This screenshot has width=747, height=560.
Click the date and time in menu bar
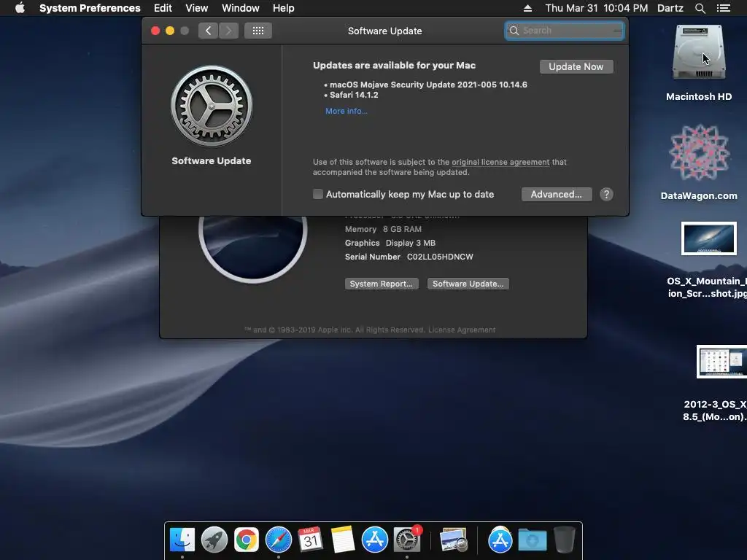click(x=597, y=8)
